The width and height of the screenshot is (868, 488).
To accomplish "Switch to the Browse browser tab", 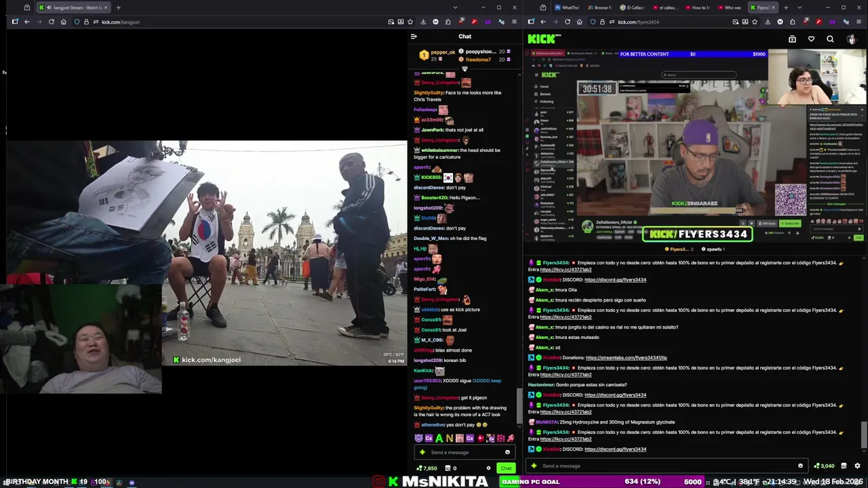I will 600,7.
